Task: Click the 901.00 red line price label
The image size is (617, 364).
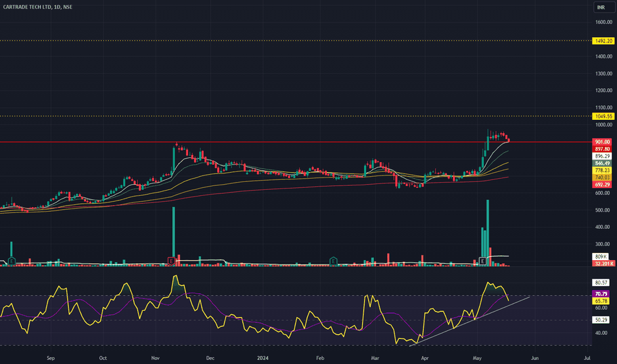Action: pos(602,142)
